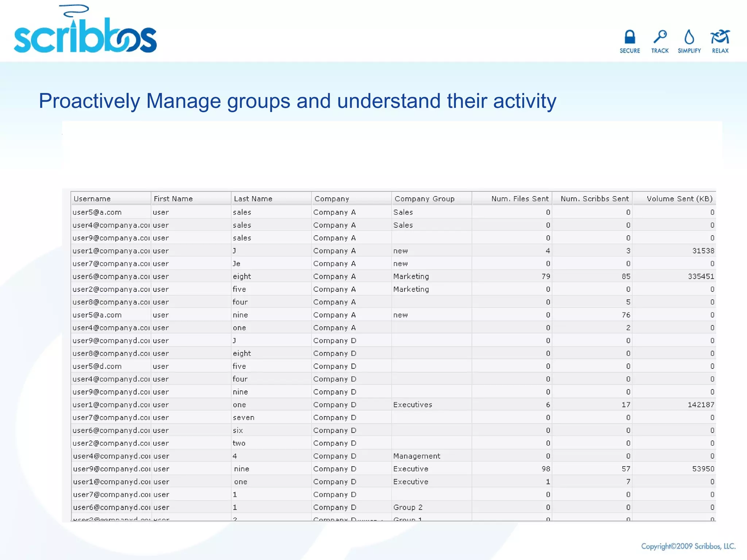This screenshot has height=560, width=747.
Task: Click the scribbs sent value 57
Action: pyautogui.click(x=626, y=469)
